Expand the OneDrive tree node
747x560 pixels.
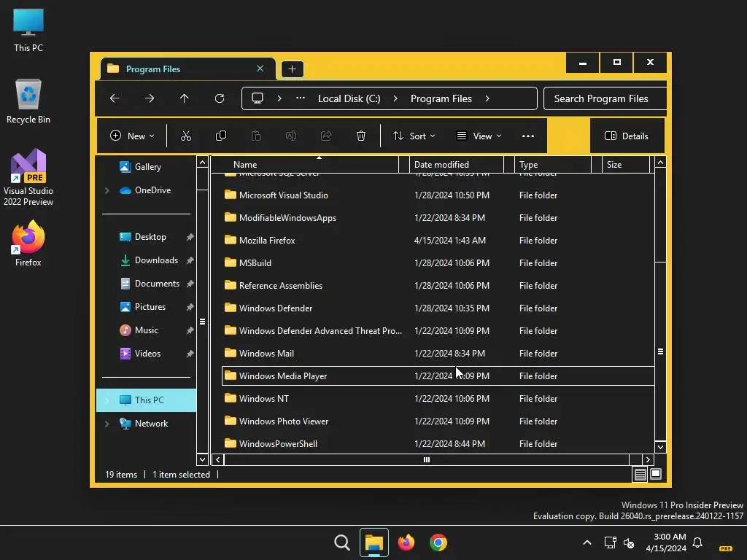pyautogui.click(x=107, y=190)
